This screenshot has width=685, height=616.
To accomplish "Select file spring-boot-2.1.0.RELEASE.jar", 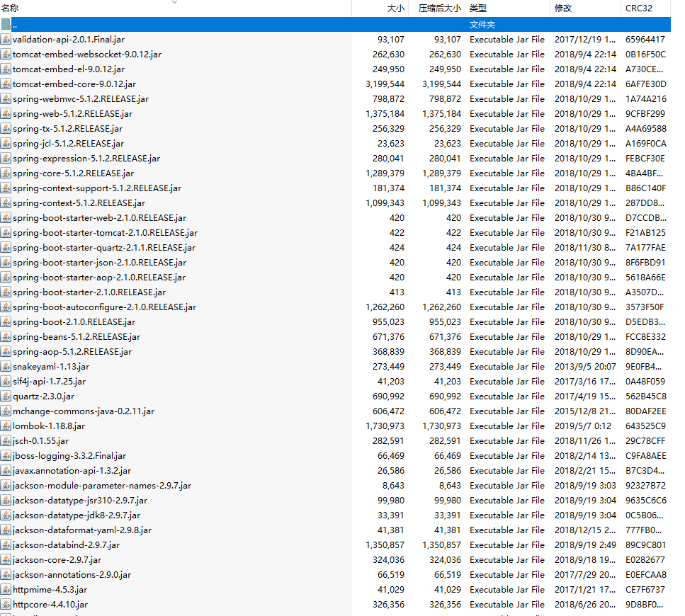I will click(x=74, y=321).
